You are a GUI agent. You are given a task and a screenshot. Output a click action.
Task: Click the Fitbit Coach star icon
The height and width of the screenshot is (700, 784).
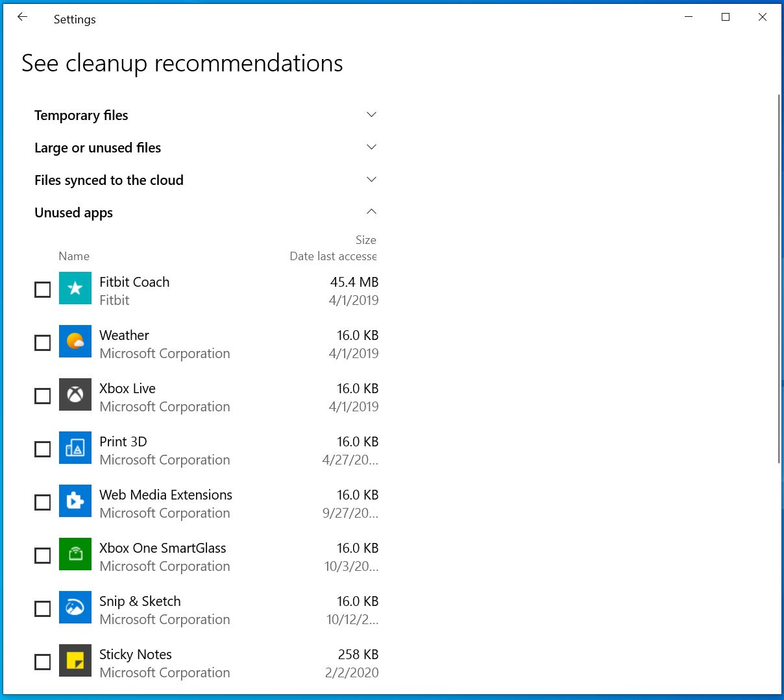pos(75,288)
